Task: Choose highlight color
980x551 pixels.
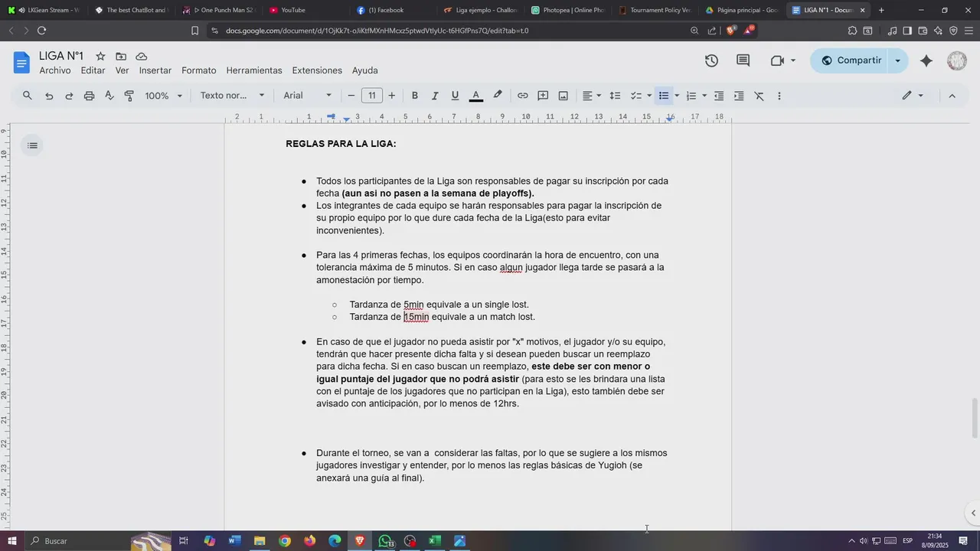Action: [498, 96]
